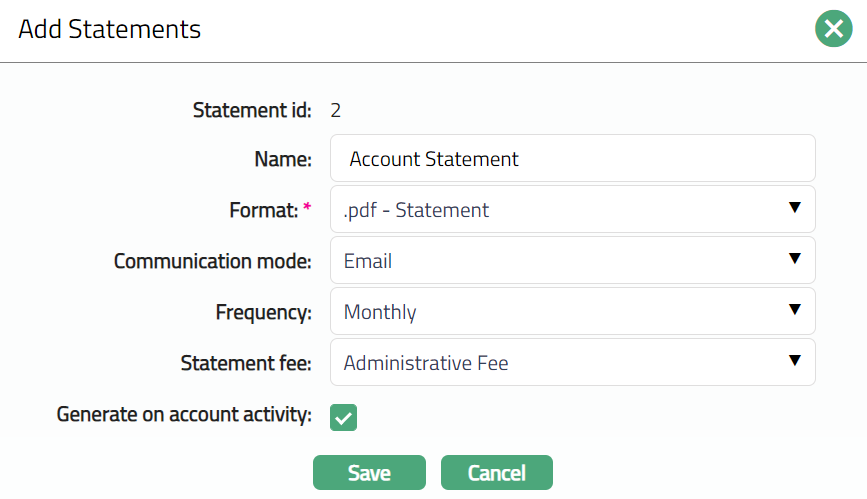The height and width of the screenshot is (499, 867).
Task: Expand the Frequency dropdown showing Monthly
Action: [560, 312]
